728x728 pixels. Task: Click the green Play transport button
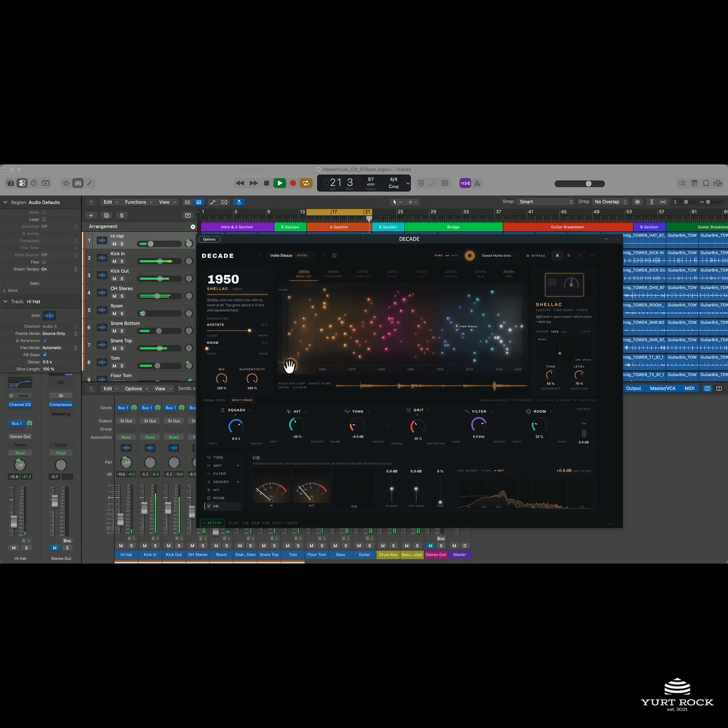coord(279,183)
